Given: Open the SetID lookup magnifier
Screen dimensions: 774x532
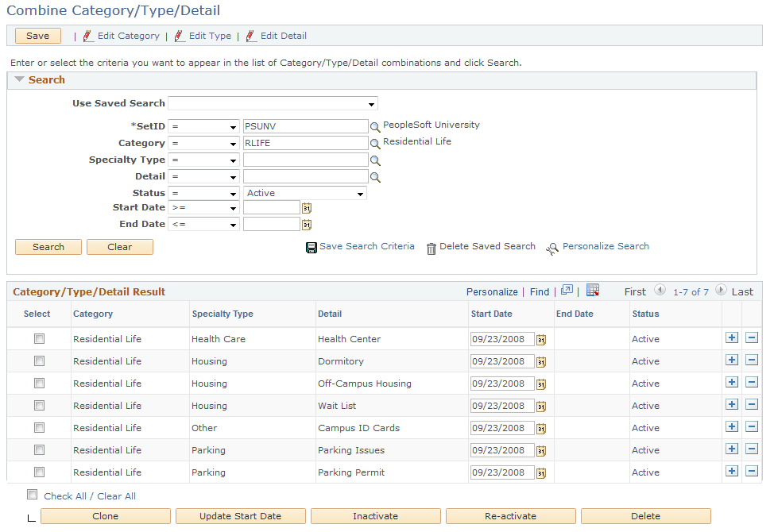Looking at the screenshot, I should point(375,125).
